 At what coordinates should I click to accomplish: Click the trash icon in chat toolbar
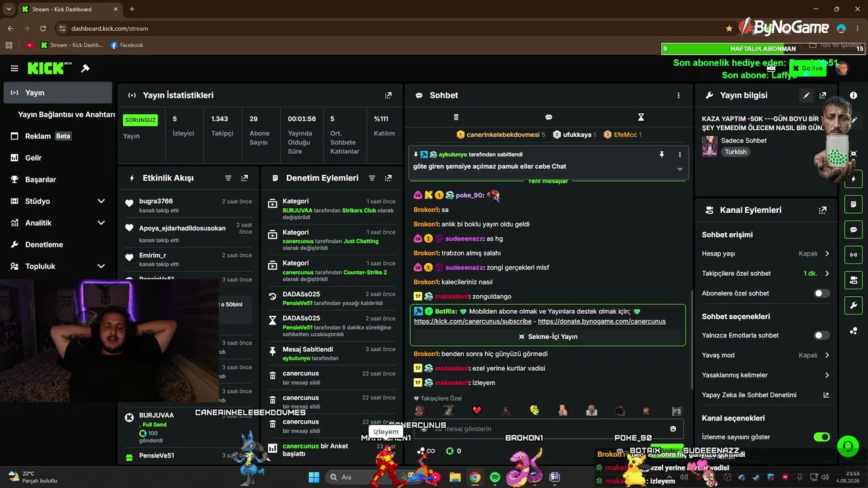point(456,117)
